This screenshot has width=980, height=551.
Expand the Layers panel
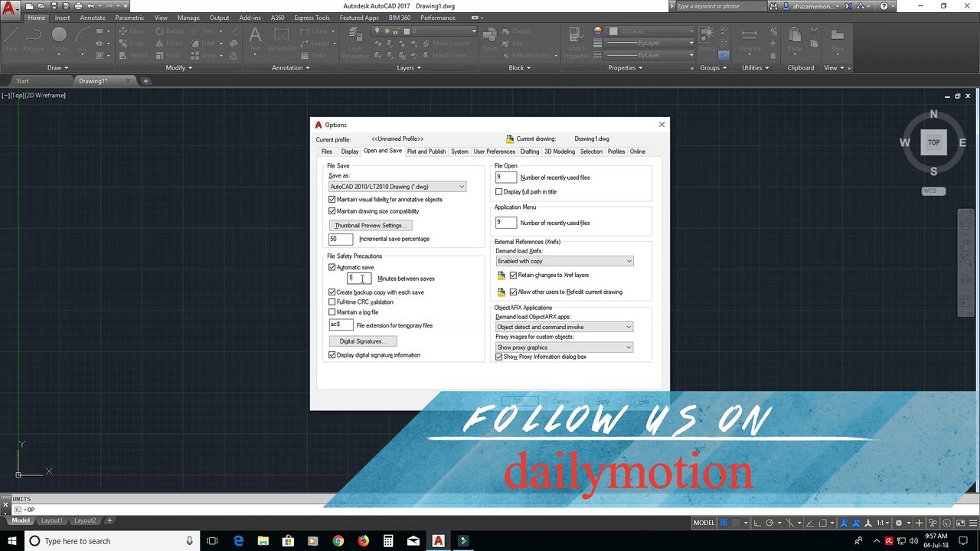point(408,67)
